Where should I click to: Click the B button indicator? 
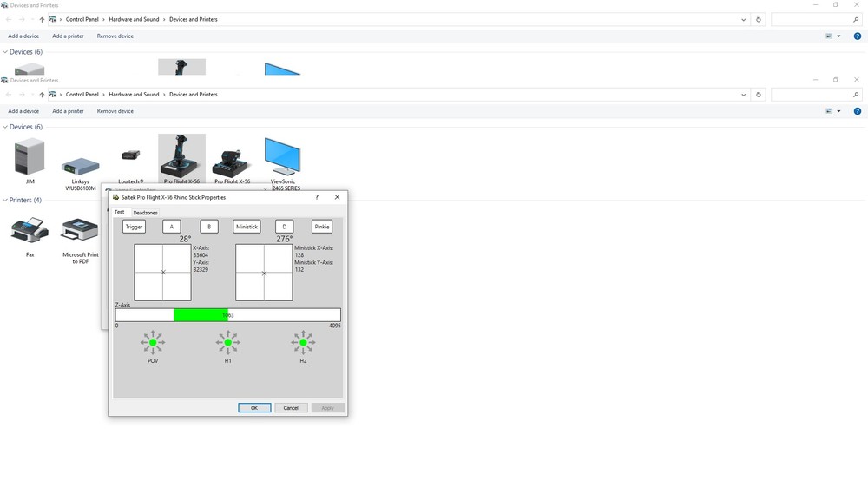click(x=209, y=227)
